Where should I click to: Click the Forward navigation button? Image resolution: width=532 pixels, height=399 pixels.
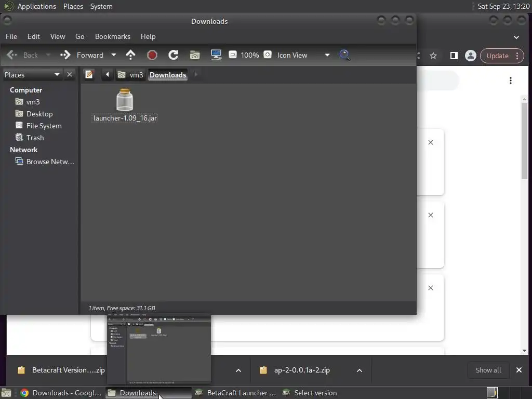point(82,55)
